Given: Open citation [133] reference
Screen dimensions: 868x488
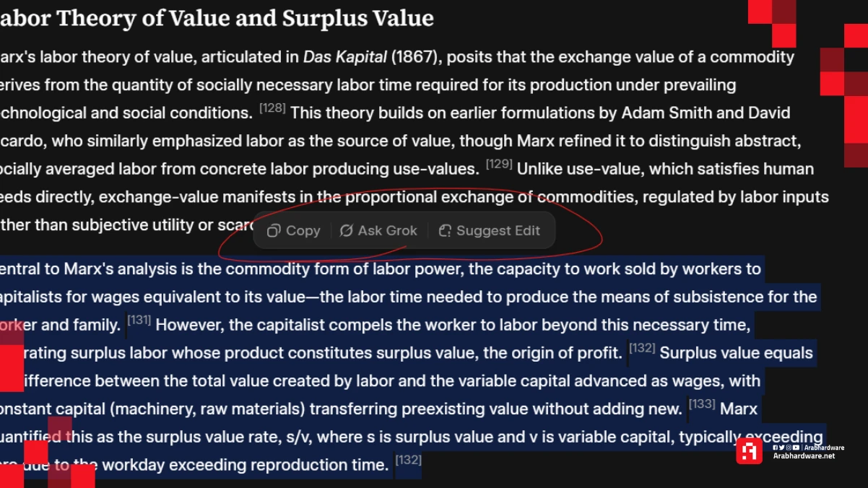Looking at the screenshot, I should pos(701,404).
